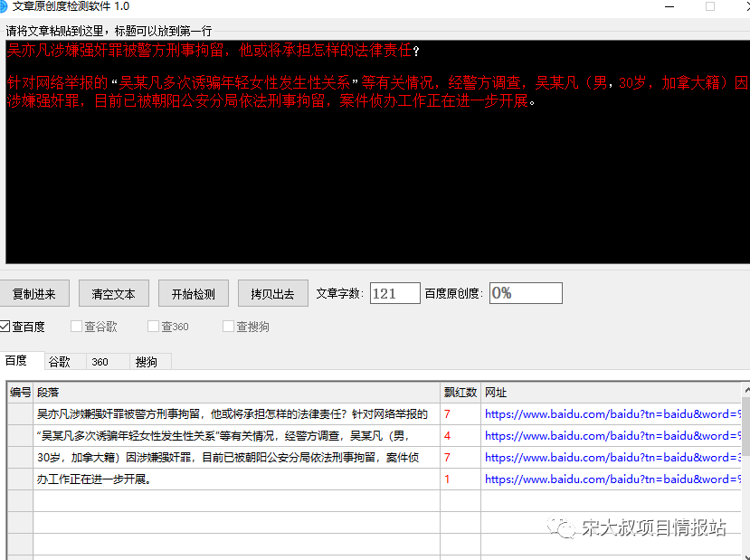Click the red article title line in text area

tap(214, 51)
